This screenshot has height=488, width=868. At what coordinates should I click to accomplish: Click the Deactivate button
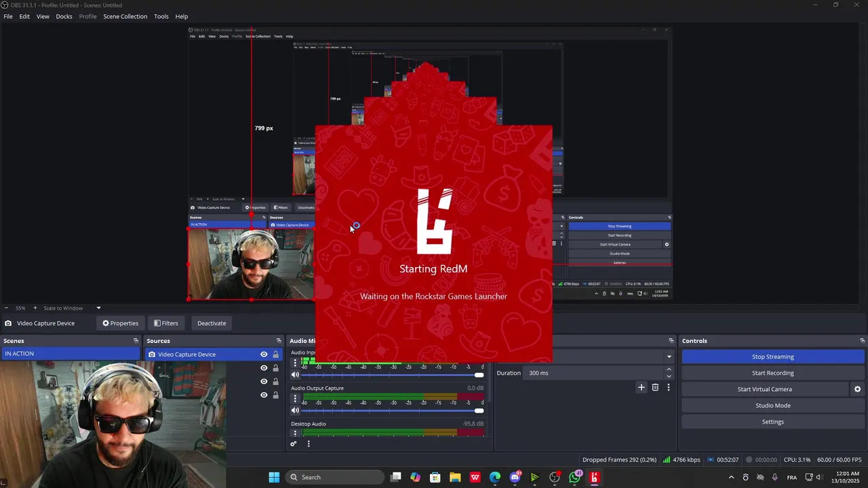(x=212, y=323)
